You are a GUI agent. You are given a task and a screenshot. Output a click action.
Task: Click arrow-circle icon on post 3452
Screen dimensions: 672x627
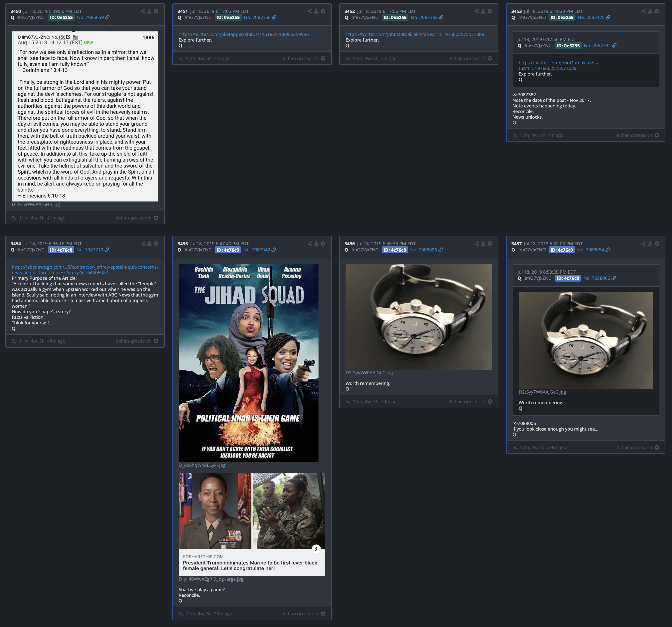click(x=490, y=11)
